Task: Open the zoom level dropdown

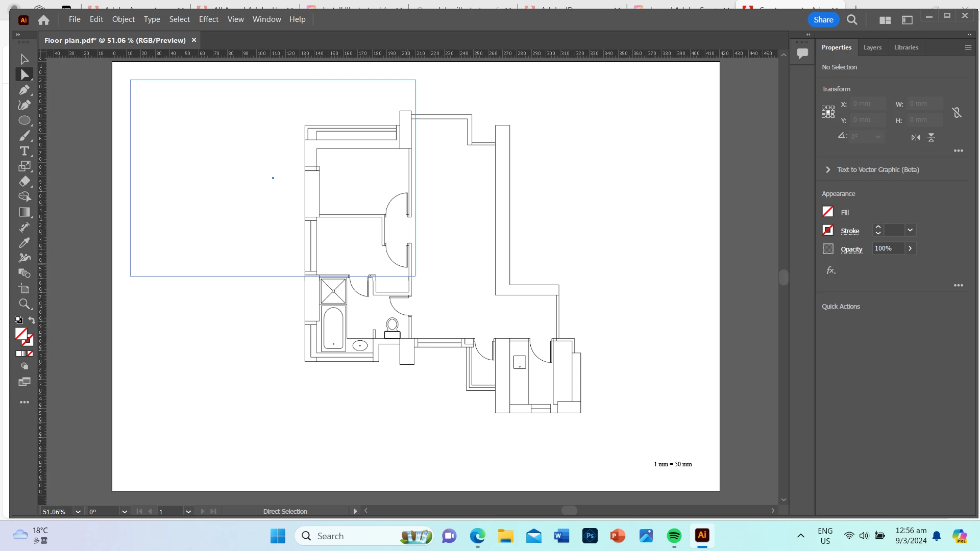Action: (x=78, y=512)
